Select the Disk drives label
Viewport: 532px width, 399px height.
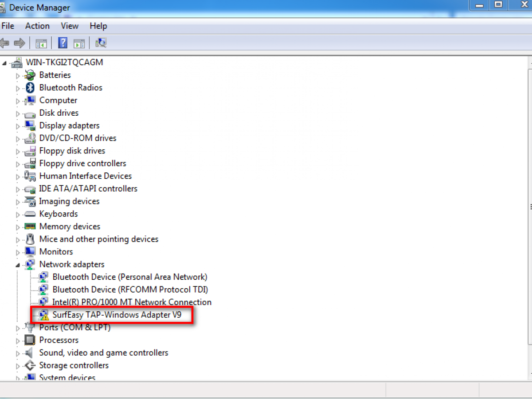tap(59, 113)
